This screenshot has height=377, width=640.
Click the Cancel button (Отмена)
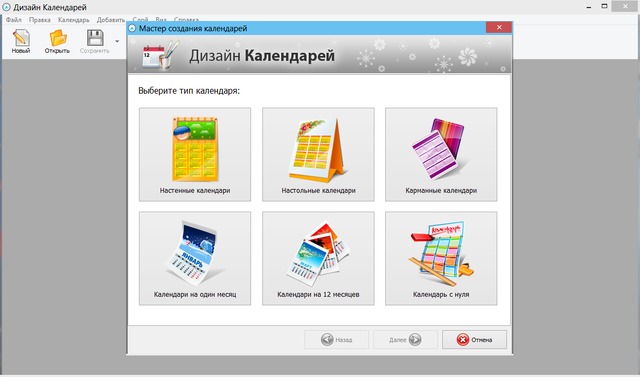474,339
